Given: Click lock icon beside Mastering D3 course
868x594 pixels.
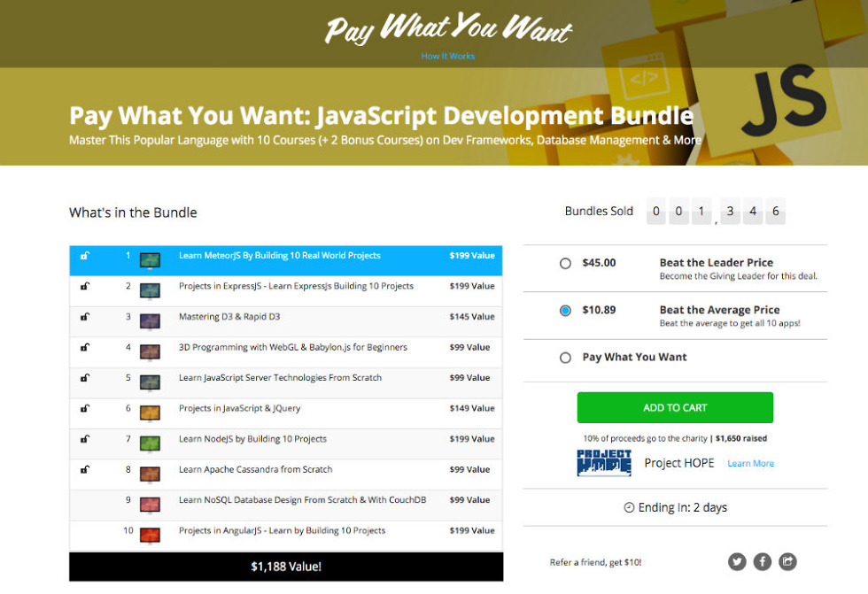Looking at the screenshot, I should (x=85, y=317).
